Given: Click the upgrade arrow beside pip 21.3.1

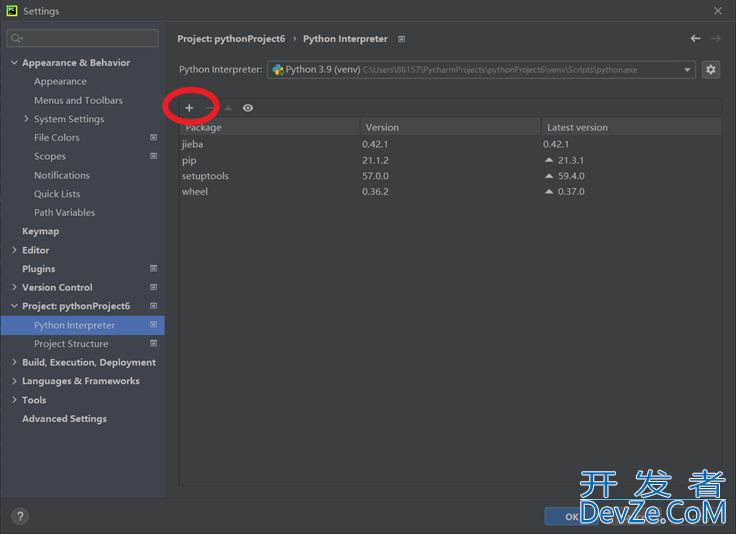Looking at the screenshot, I should point(549,160).
